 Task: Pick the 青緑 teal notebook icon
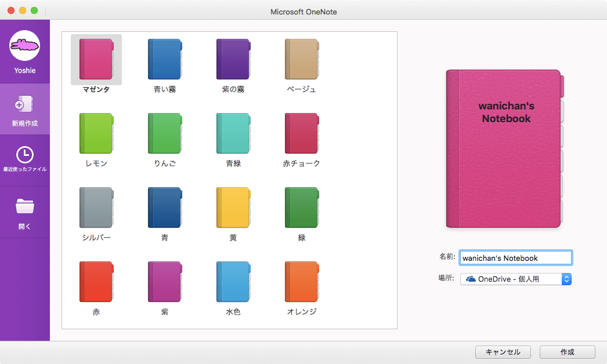pos(233,133)
